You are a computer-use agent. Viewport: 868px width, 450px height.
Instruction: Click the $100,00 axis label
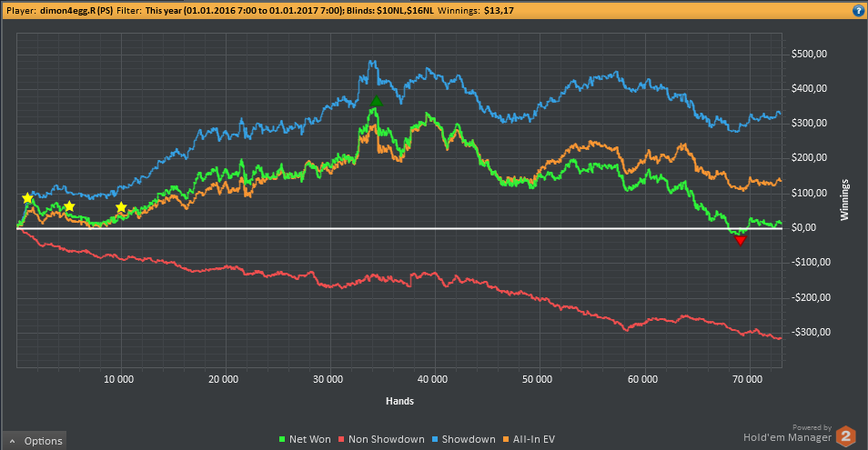(809, 193)
